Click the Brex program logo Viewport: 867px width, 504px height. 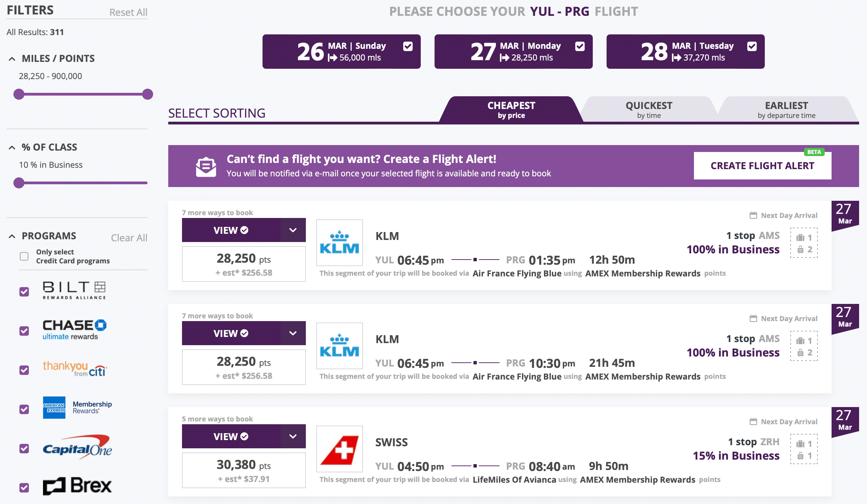click(x=77, y=486)
